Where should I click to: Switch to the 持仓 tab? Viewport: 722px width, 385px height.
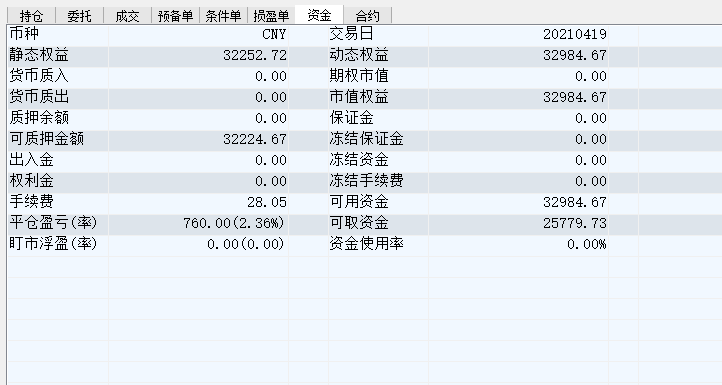pos(31,16)
